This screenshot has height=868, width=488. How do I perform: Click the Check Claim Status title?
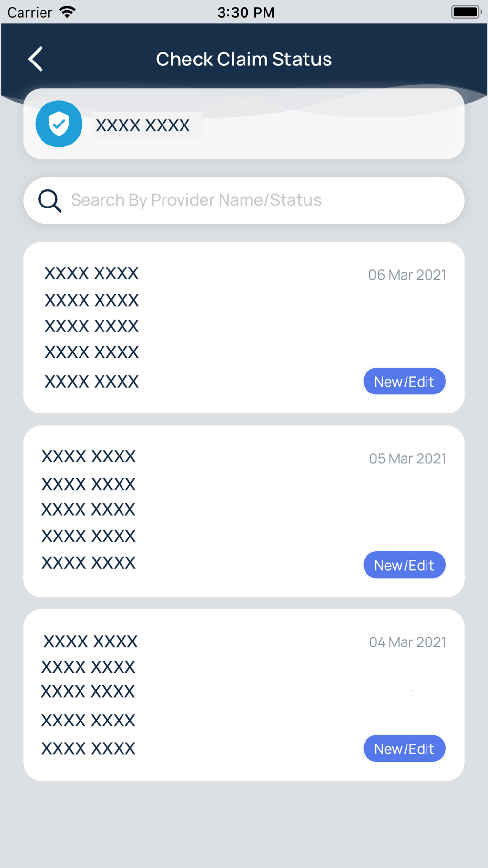click(244, 59)
